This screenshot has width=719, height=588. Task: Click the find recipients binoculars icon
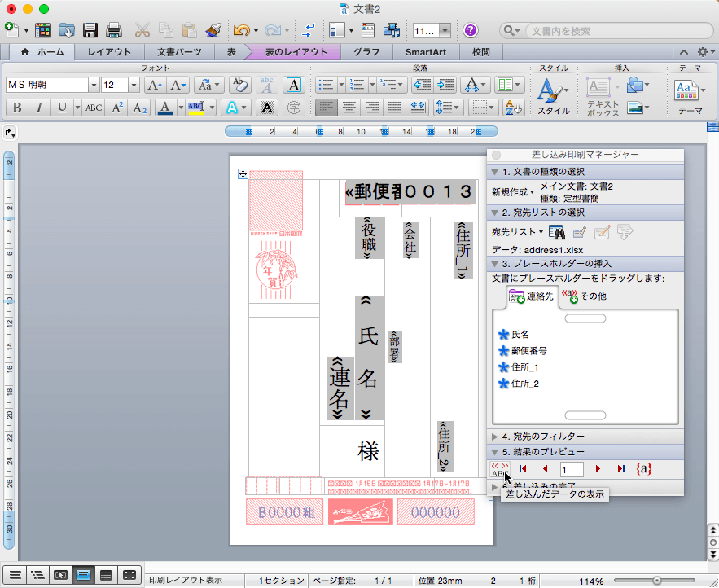click(557, 232)
